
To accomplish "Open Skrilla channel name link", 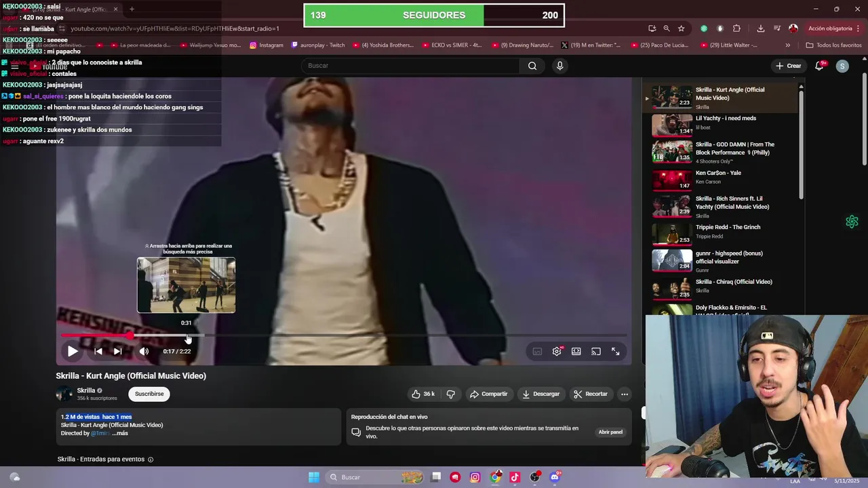I will tap(86, 390).
